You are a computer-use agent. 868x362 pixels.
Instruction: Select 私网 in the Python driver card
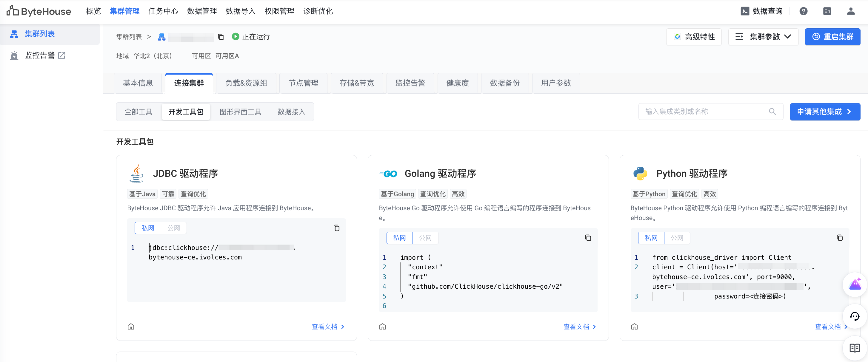point(651,238)
